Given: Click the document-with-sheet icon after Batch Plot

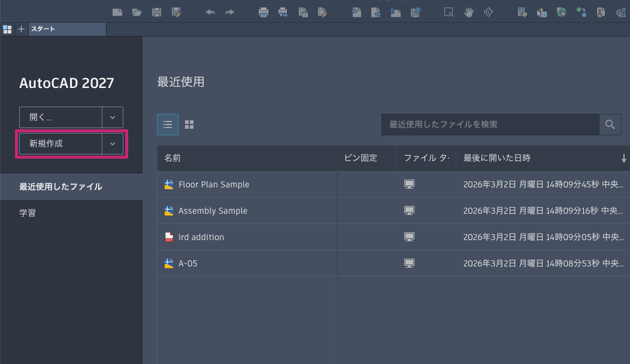Looking at the screenshot, I should 303,13.
